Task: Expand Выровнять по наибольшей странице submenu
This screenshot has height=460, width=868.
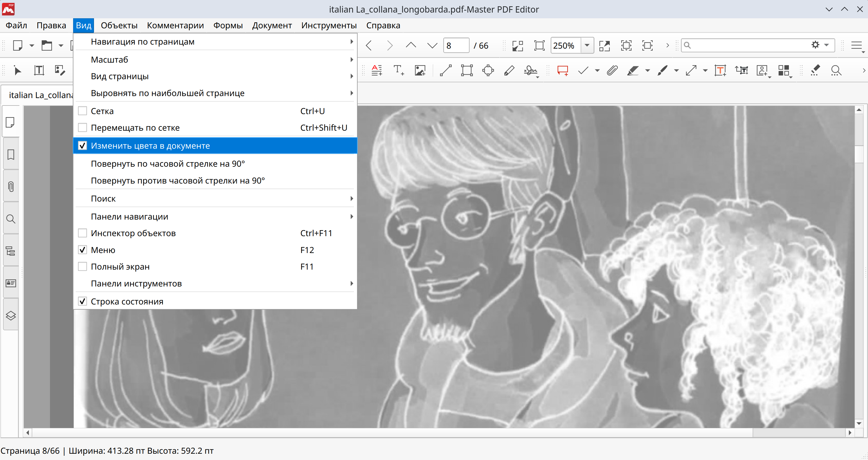Action: pos(215,93)
